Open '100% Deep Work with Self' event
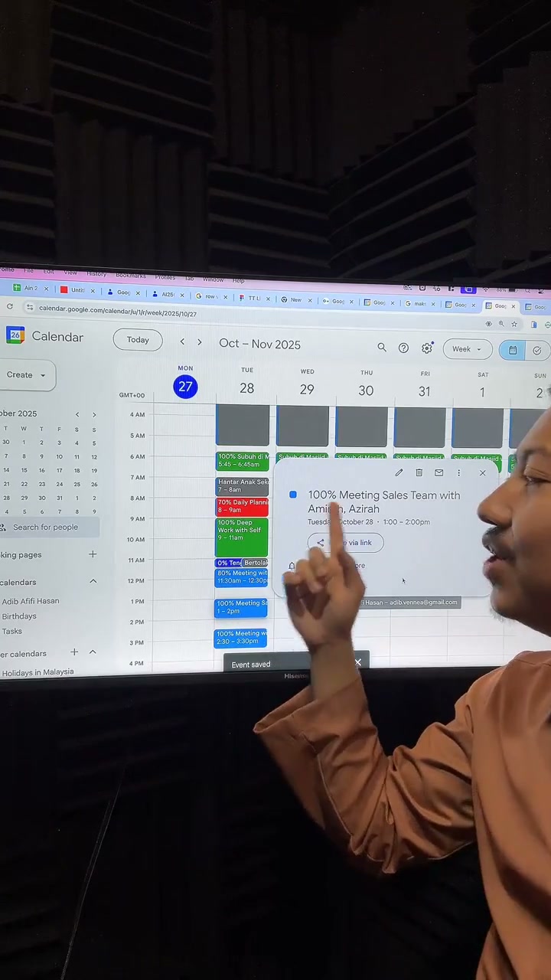Viewport: 551px width, 980px height. pos(242,537)
